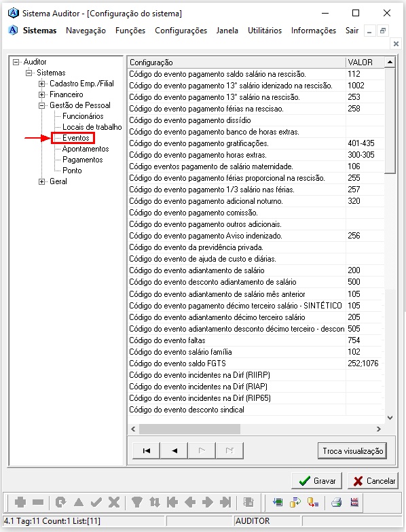Image resolution: width=406 pixels, height=532 pixels.
Task: Click the value cell for pagamento dissídio
Action: point(365,120)
